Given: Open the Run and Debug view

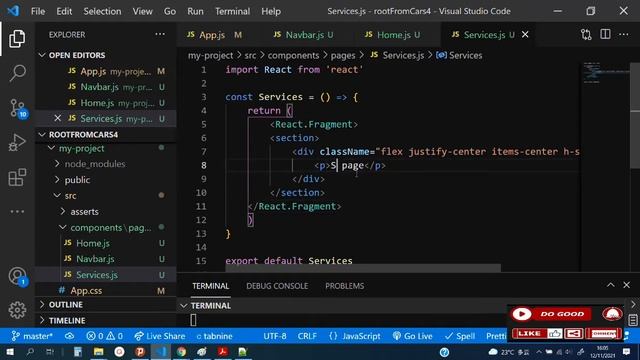Looking at the screenshot, I should pyautogui.click(x=17, y=142).
